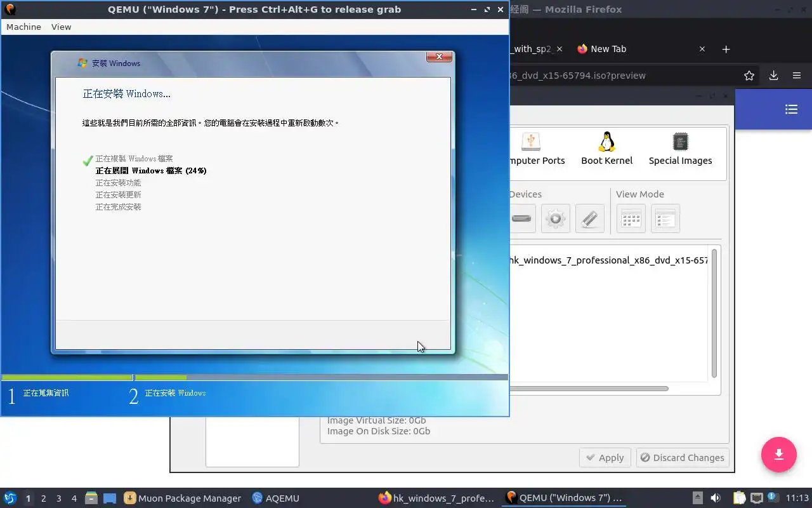Image resolution: width=812 pixels, height=508 pixels.
Task: Click the QEMU title bar icon
Action: (10, 10)
